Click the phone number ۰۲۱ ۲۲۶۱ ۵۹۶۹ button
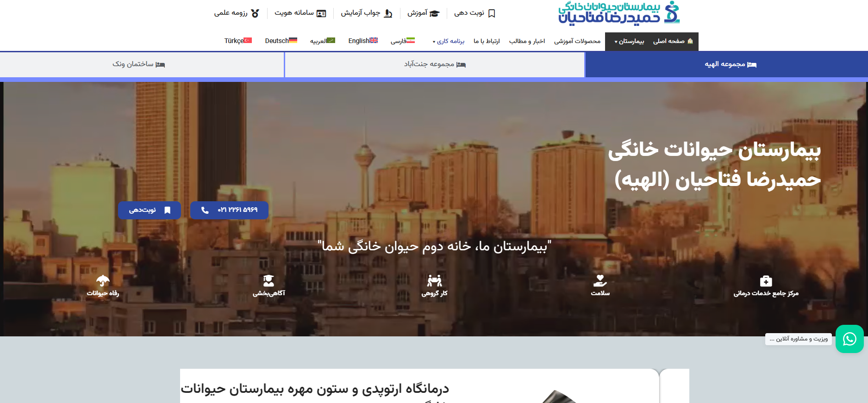The width and height of the screenshot is (868, 403). tap(229, 210)
